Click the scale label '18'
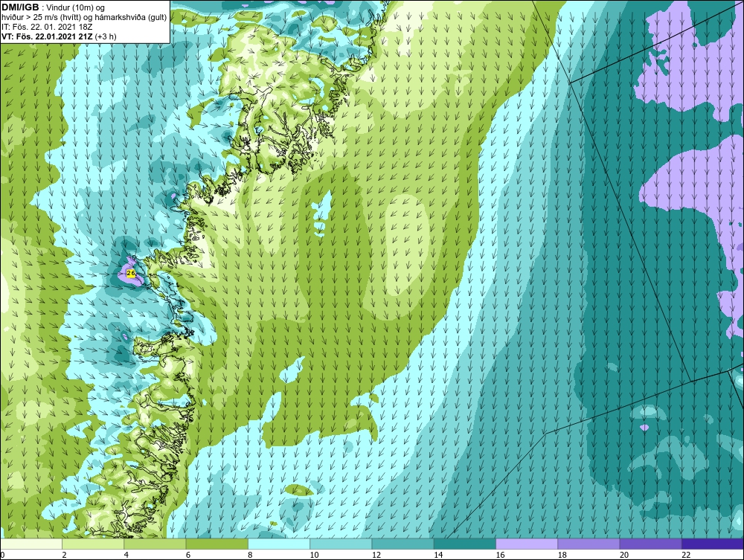Image resolution: width=744 pixels, height=560 pixels. pyautogui.click(x=562, y=555)
